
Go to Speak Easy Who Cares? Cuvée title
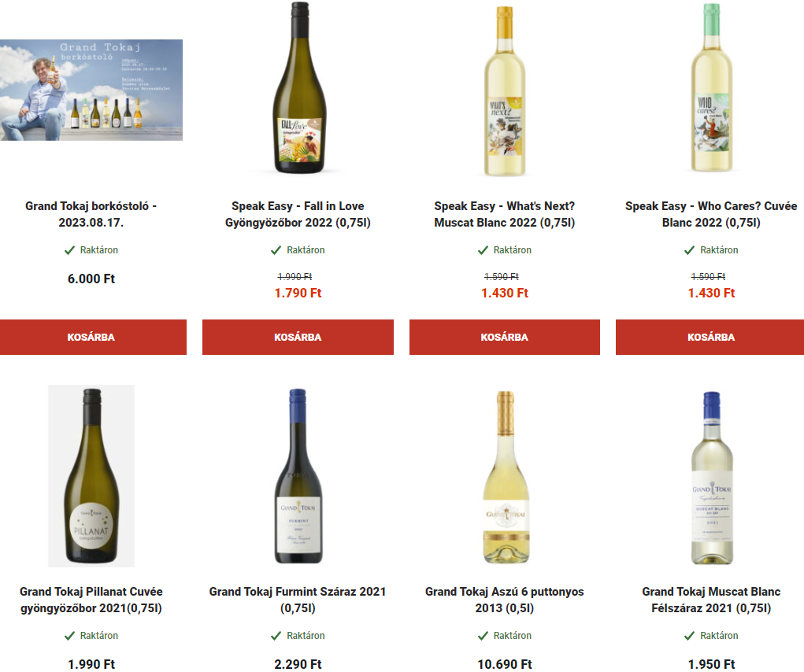click(x=711, y=214)
